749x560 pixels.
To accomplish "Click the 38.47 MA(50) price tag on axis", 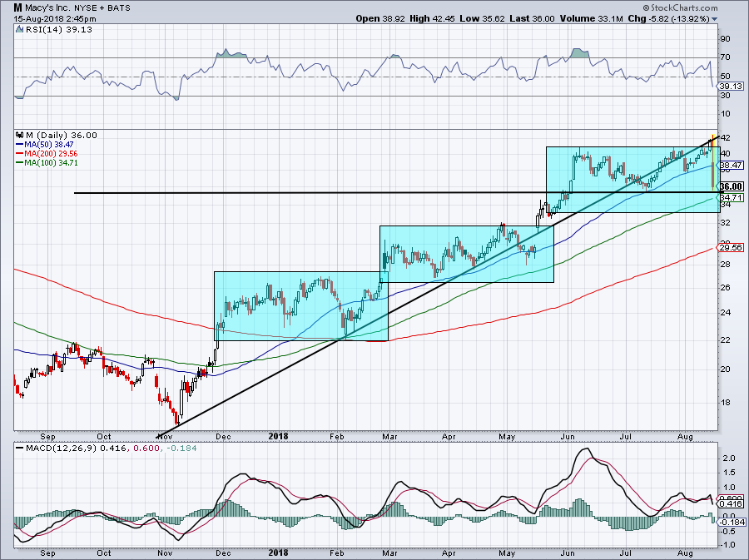I will coord(731,166).
